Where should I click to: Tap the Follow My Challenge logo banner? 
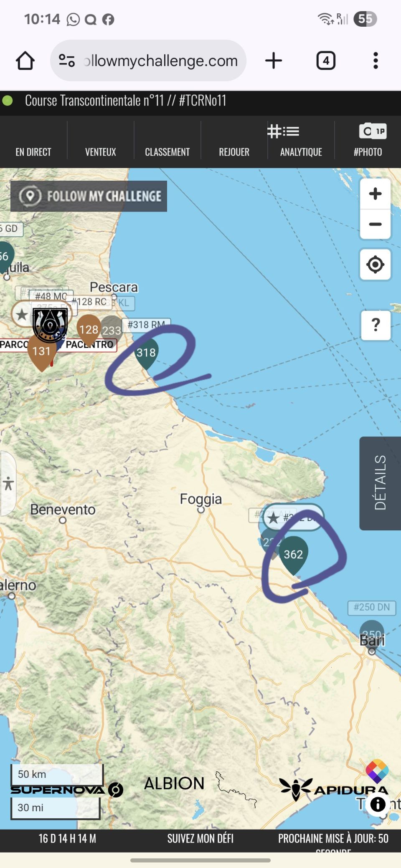89,196
